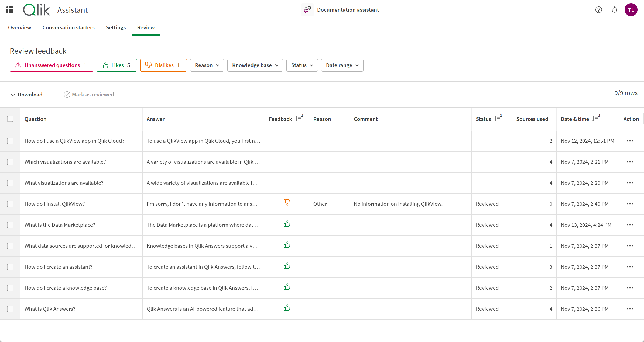Switch to the Settings tab

pos(116,27)
